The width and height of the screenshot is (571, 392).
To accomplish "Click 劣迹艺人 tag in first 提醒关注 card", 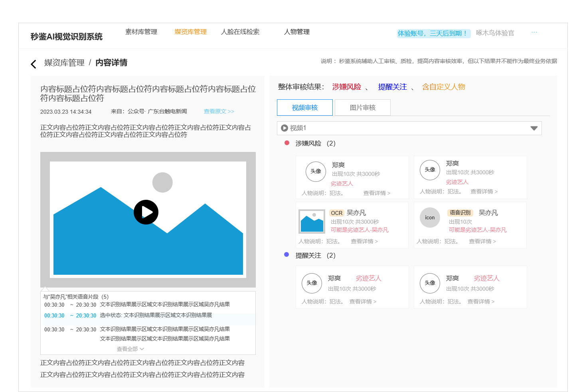I will [369, 278].
